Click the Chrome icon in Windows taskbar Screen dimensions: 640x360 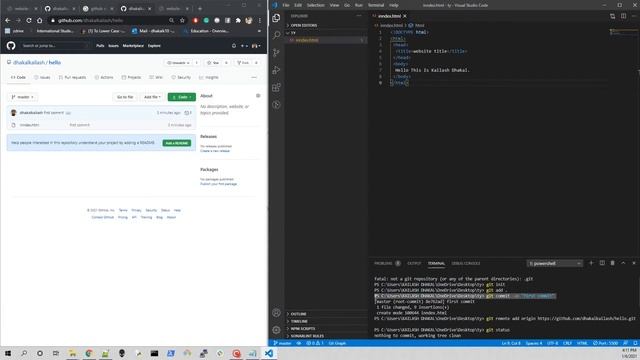click(x=89, y=353)
